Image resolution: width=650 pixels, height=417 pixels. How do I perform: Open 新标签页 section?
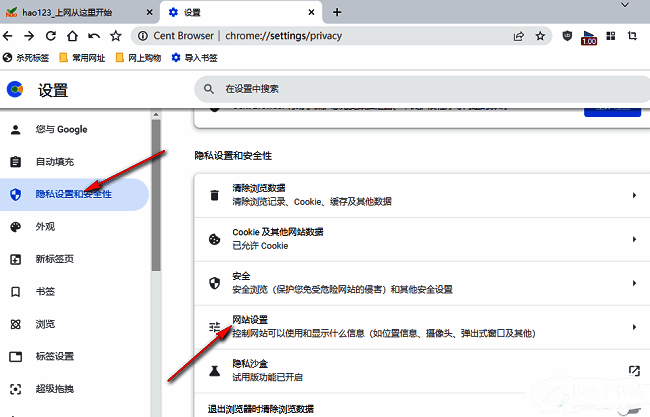75,259
